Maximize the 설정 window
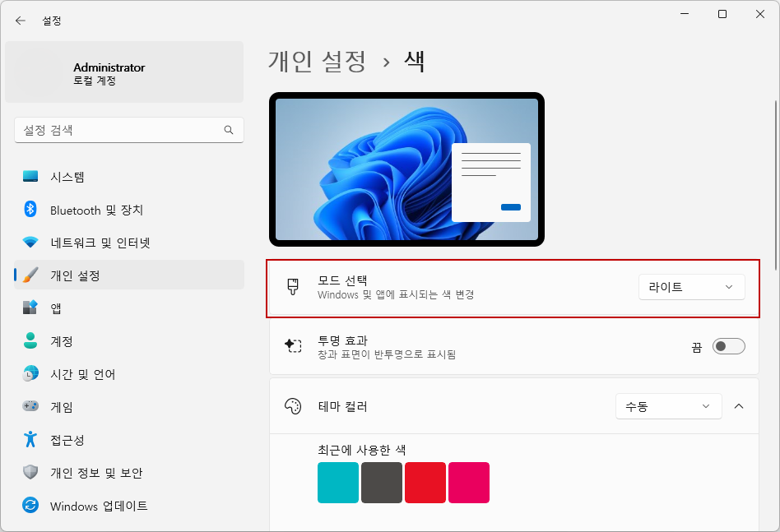The height and width of the screenshot is (532, 780). pos(722,14)
